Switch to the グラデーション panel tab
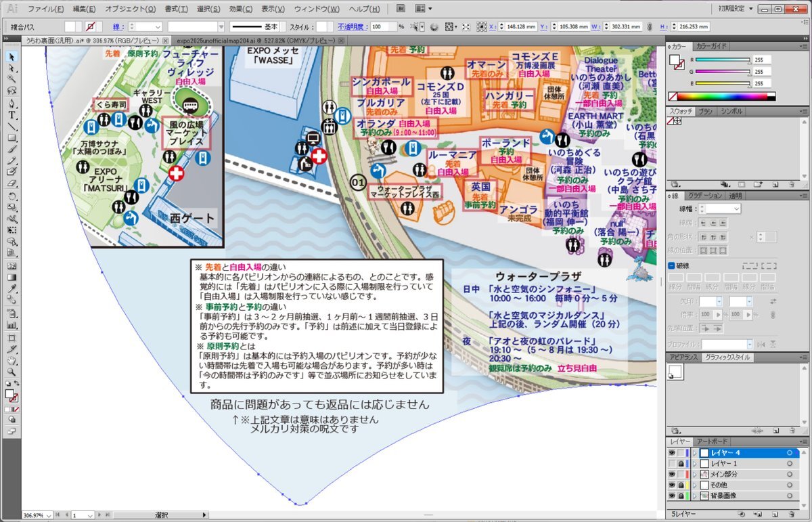The image size is (812, 522). click(706, 196)
